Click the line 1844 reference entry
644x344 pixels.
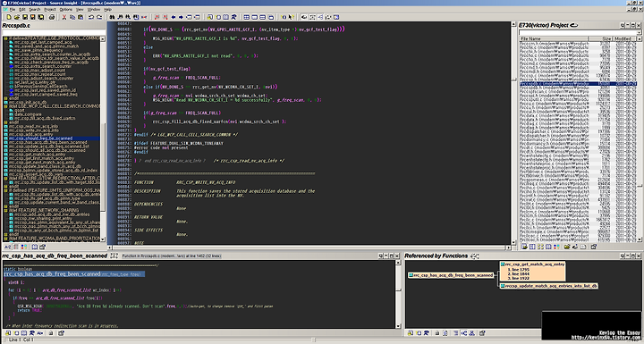coord(518,273)
